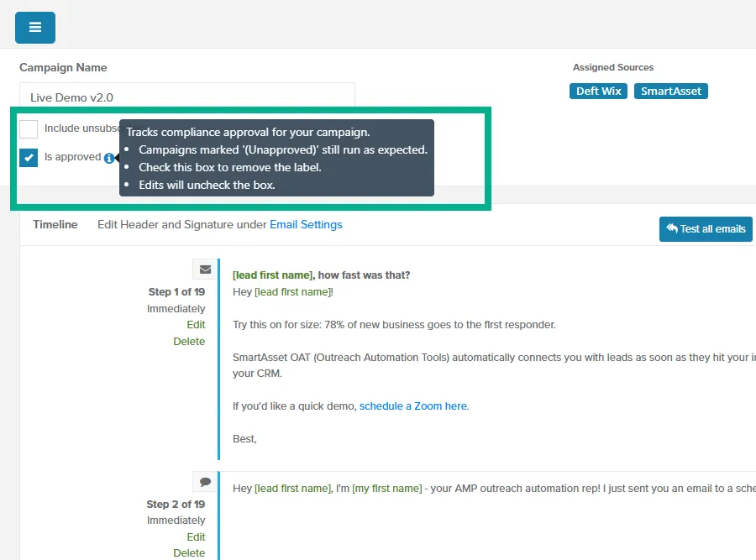The image size is (756, 560).
Task: Click the Step 2 of 19 label
Action: click(176, 504)
